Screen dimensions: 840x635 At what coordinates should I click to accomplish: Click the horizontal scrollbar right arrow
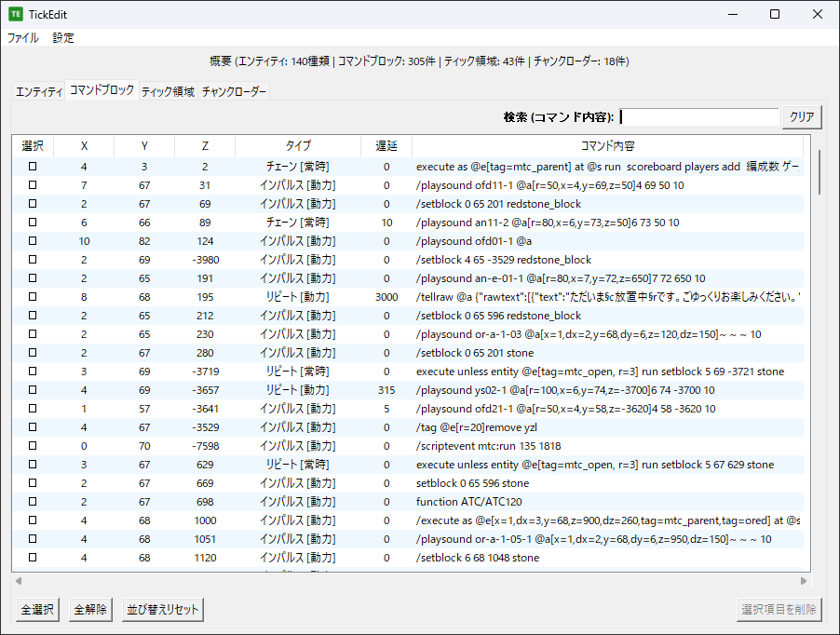(x=803, y=581)
